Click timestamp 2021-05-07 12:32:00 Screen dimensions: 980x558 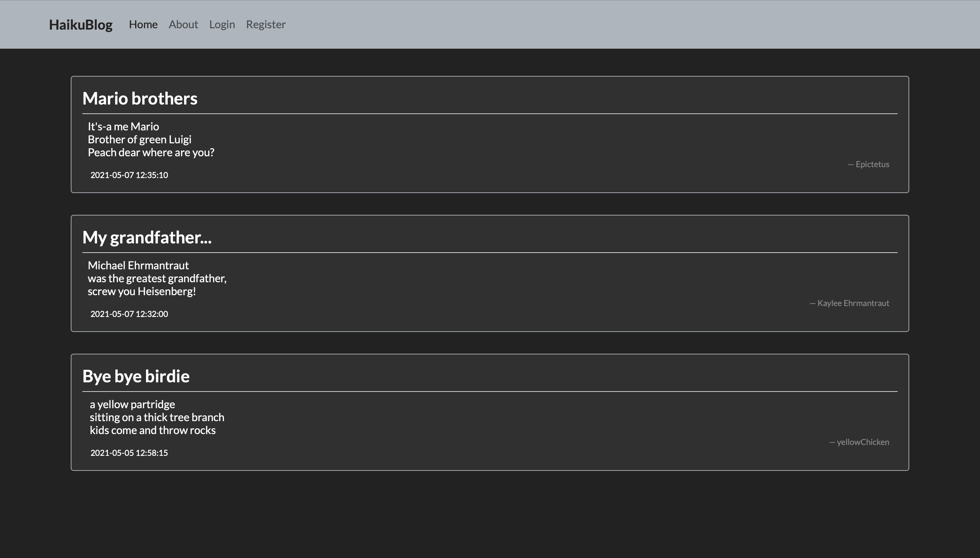click(x=129, y=314)
